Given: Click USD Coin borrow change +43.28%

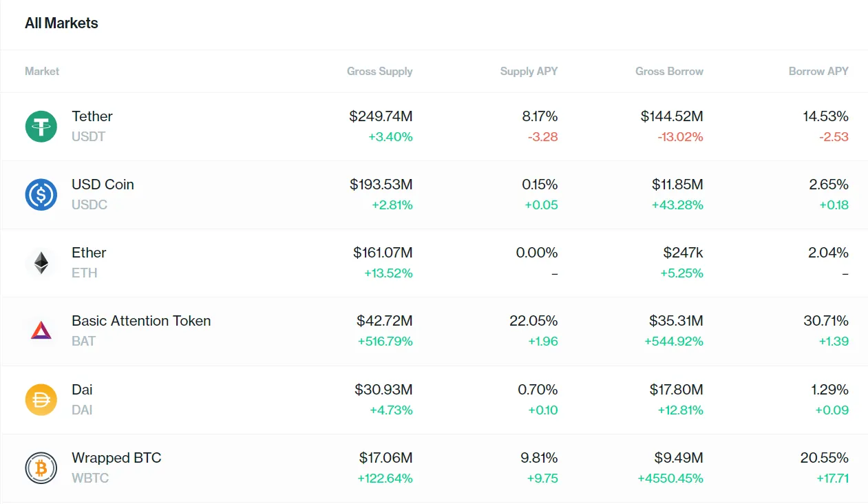Looking at the screenshot, I should [678, 204].
